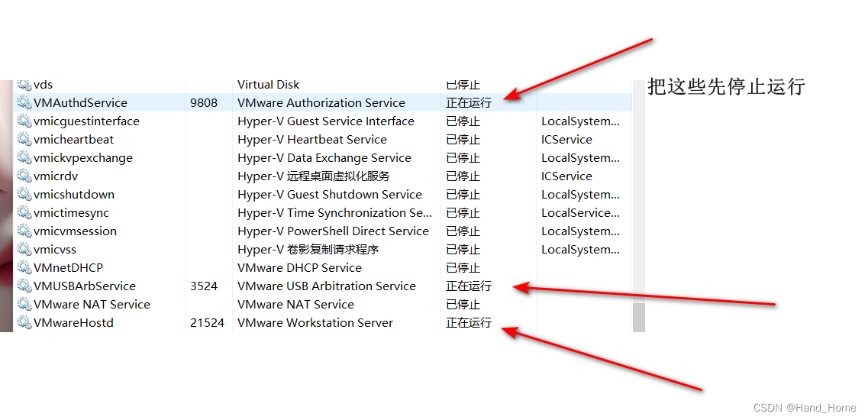Viewport: 868px width, 420px height.
Task: Click 已停止 status of VMnetDHCP
Action: 463,267
